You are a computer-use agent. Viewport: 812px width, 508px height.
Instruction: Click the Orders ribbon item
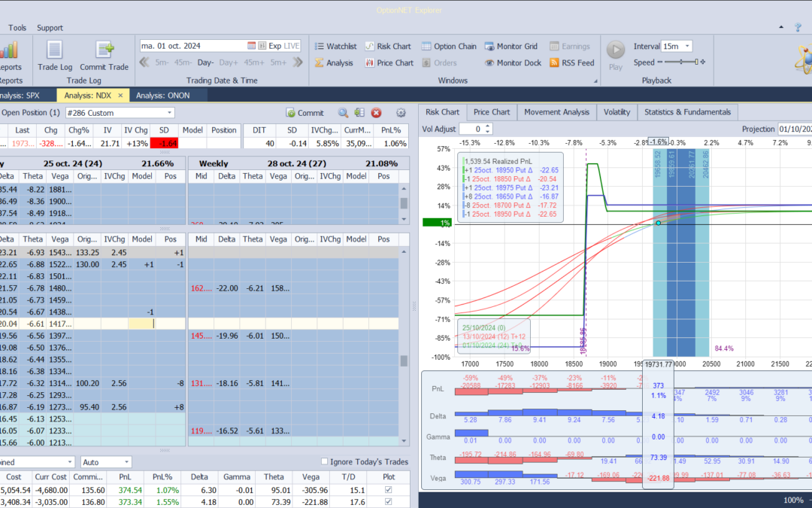tap(439, 62)
